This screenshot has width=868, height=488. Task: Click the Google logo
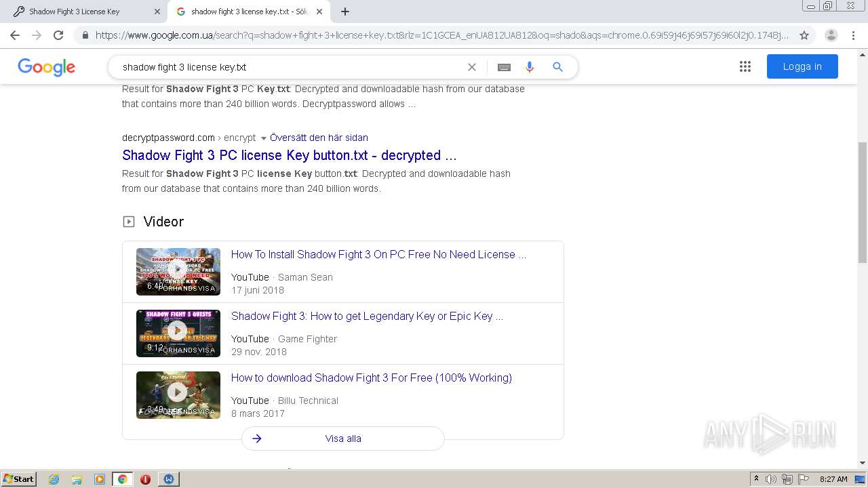pos(47,67)
